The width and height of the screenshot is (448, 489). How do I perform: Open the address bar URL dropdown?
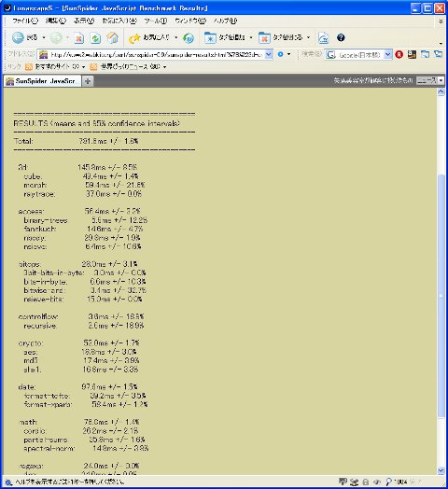[x=268, y=54]
